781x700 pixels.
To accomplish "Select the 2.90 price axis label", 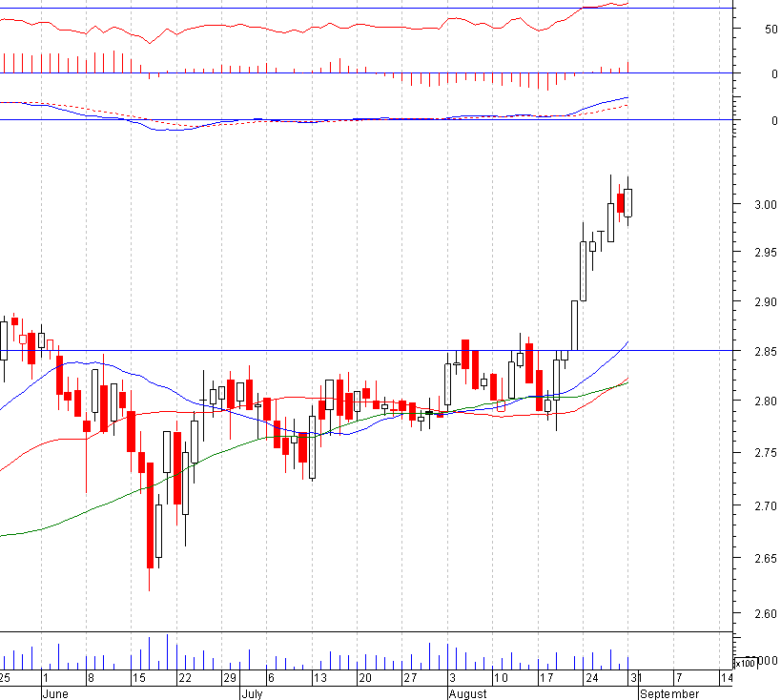I will coord(765,302).
